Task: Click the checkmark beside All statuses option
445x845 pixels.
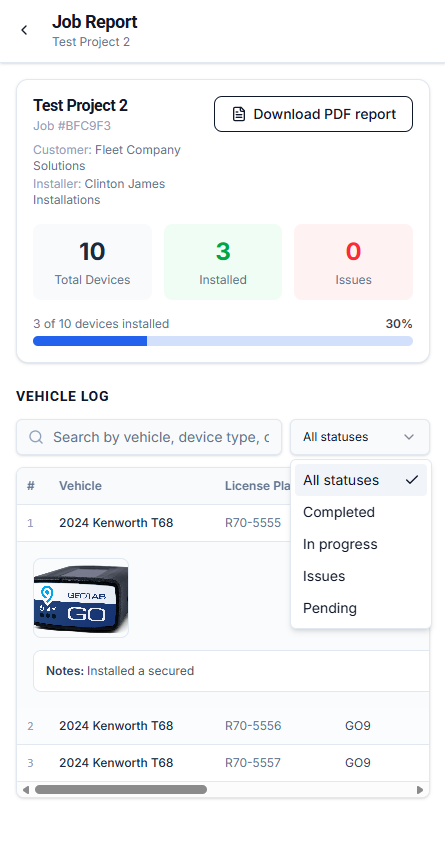Action: click(412, 480)
